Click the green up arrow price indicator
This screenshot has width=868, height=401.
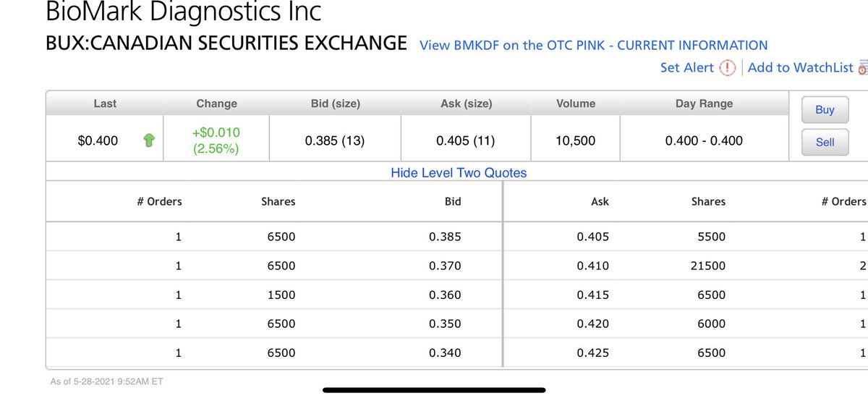click(x=149, y=141)
